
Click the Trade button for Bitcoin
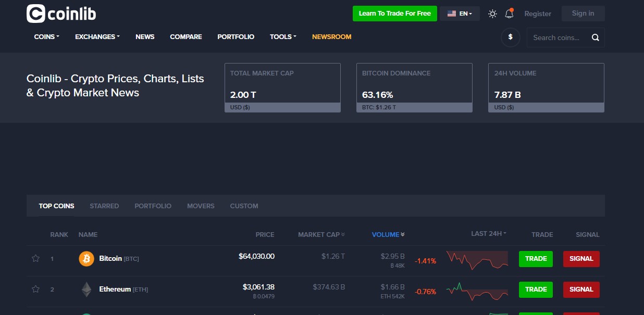(536, 259)
